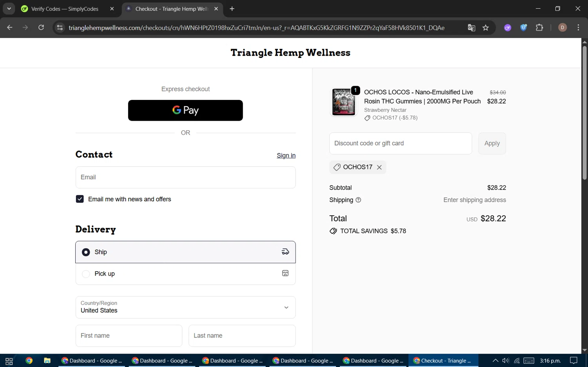Open a new browser tab
Image resolution: width=588 pixels, height=367 pixels.
tap(232, 9)
